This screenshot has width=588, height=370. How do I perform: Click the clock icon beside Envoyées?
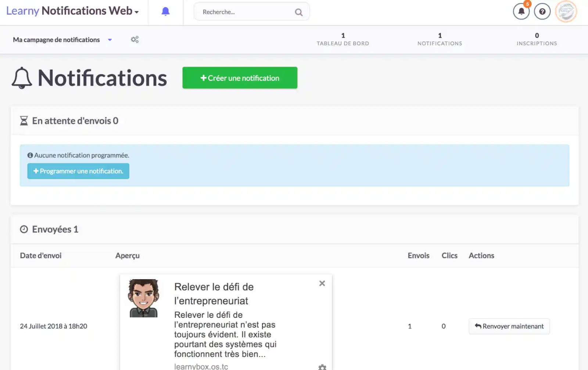click(24, 230)
